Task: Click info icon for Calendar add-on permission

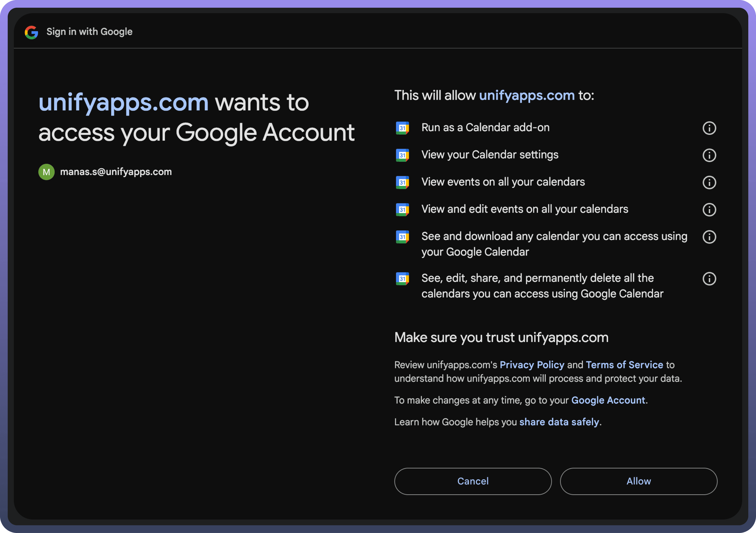Action: 709,128
